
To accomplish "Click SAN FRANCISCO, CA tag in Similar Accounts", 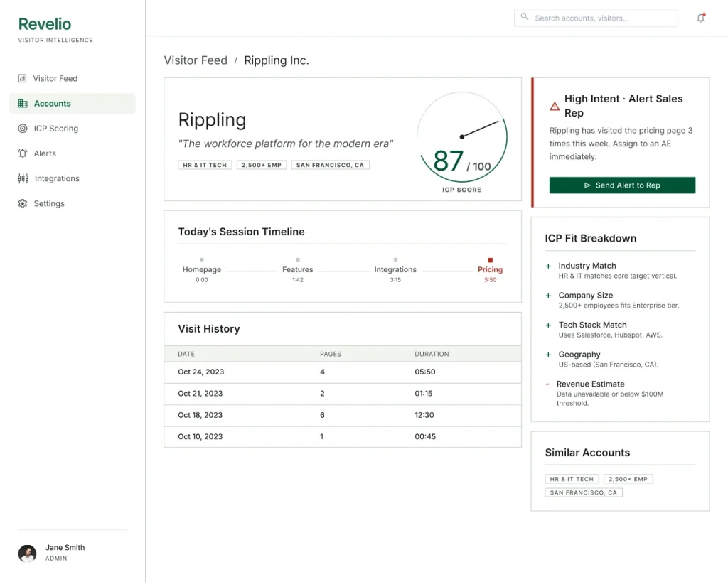I will [x=584, y=492].
